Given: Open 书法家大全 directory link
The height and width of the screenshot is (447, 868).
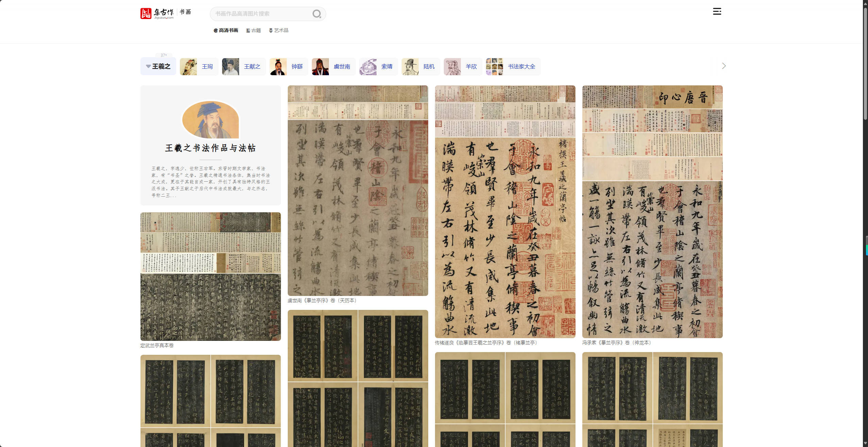Looking at the screenshot, I should [521, 67].
